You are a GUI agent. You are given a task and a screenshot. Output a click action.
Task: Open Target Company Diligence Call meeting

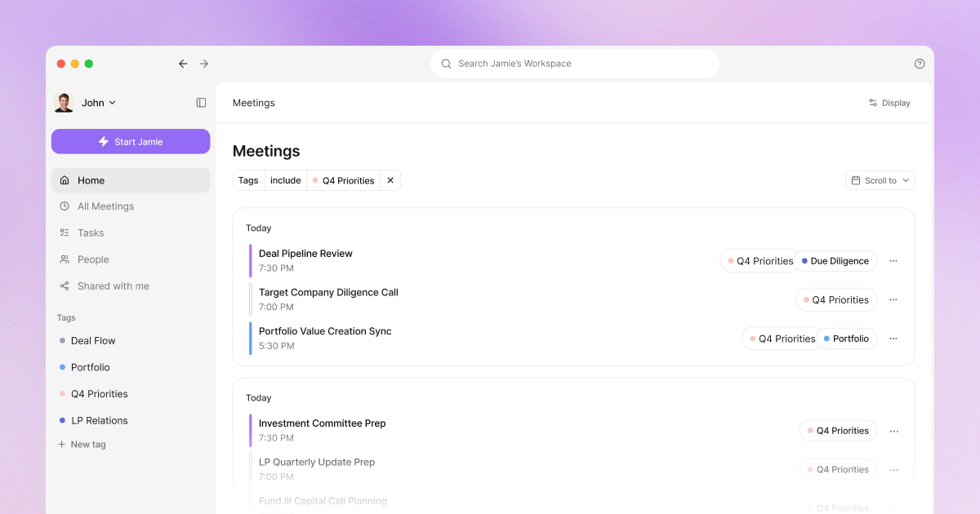pyautogui.click(x=328, y=292)
